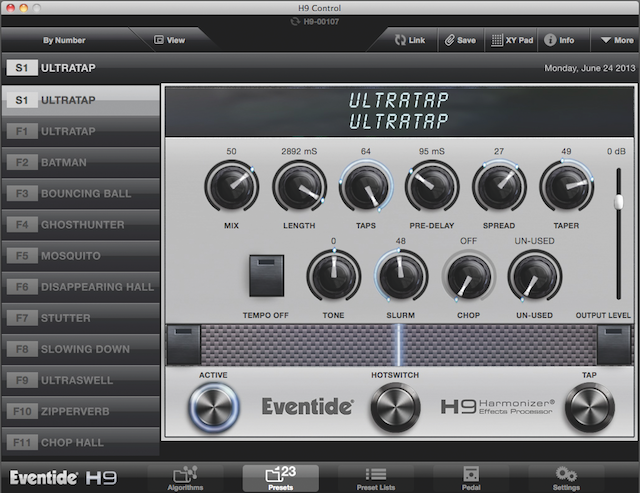Click the H9-00107 device sync icon
The image size is (640, 493).
tap(295, 22)
